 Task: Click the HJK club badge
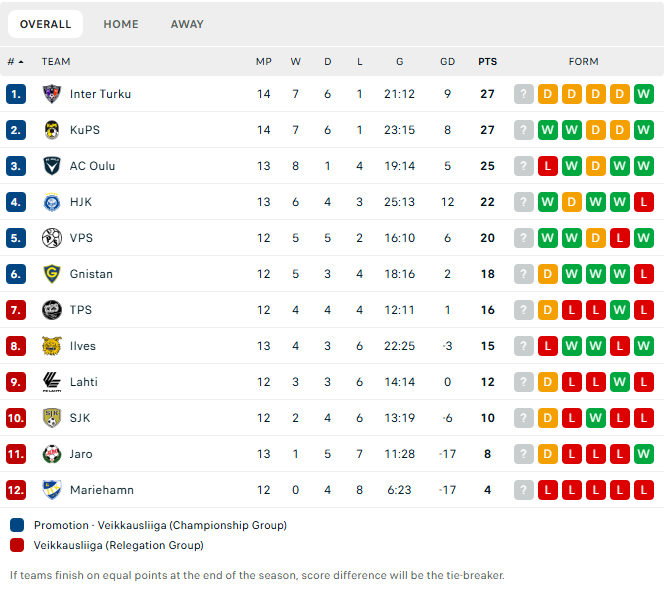[52, 202]
